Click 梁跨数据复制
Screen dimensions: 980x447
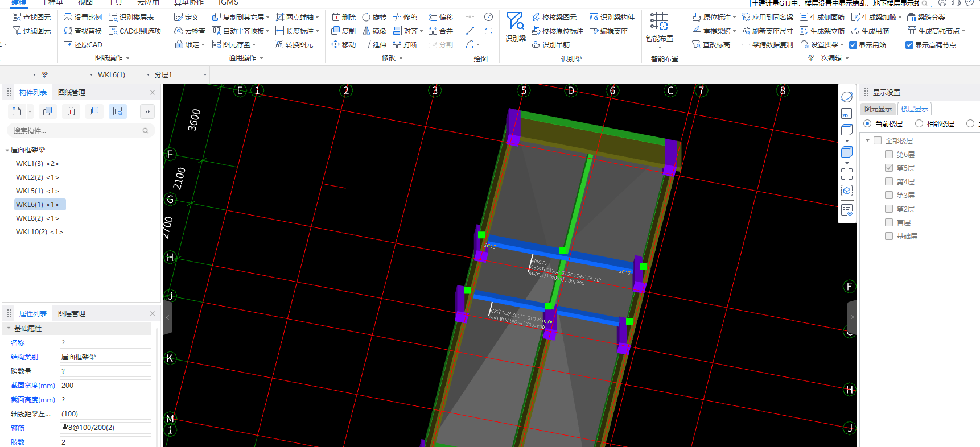tap(767, 44)
